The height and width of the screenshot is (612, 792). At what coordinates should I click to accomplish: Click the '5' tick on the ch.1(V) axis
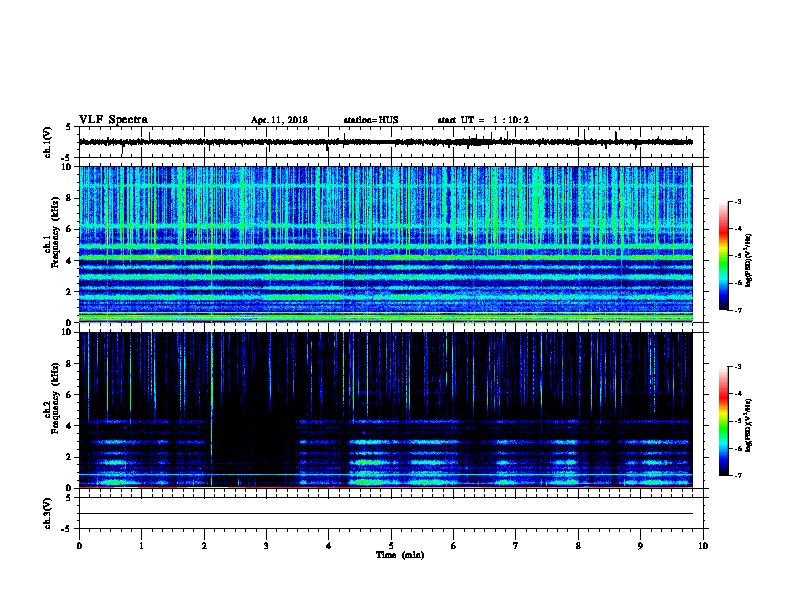coord(68,127)
